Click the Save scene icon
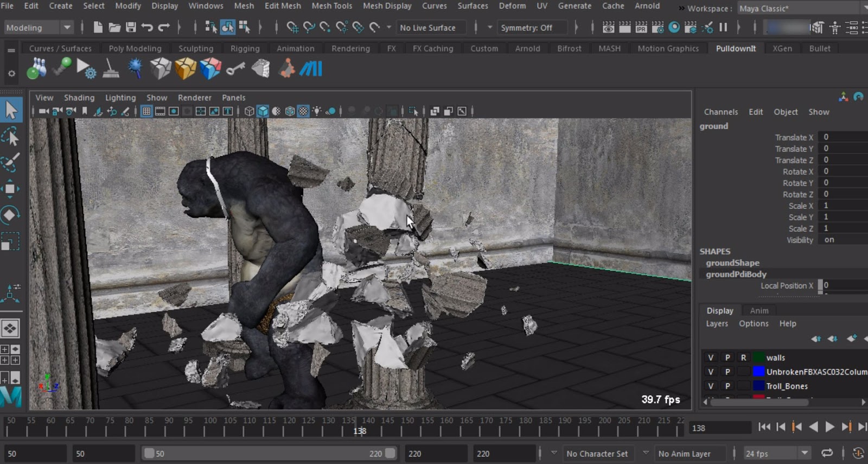The image size is (868, 464). coord(131,28)
